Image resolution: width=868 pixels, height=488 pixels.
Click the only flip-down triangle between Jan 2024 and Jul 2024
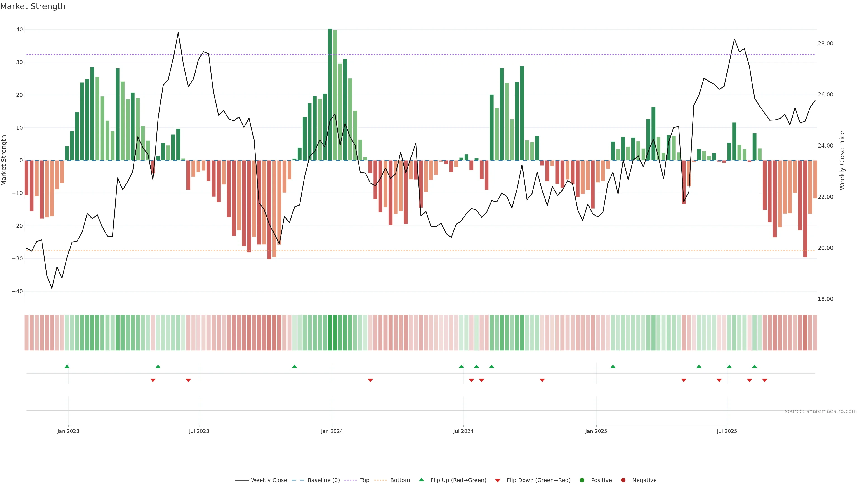click(x=370, y=380)
